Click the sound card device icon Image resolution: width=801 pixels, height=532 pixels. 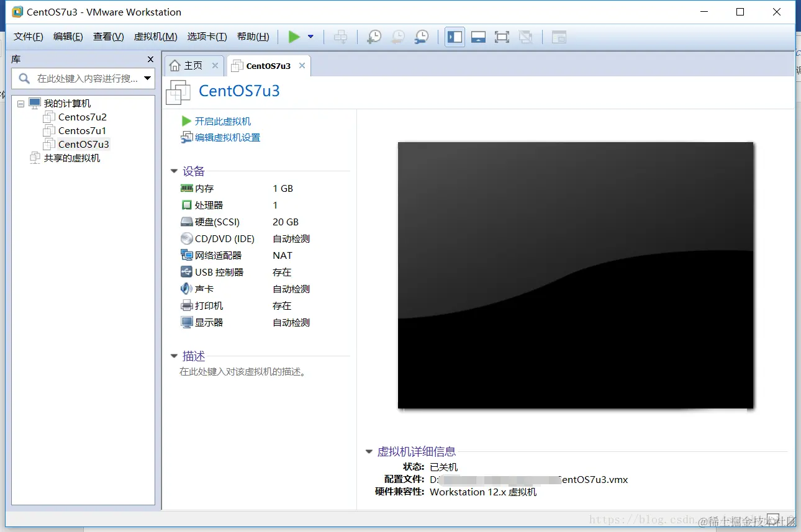pyautogui.click(x=187, y=289)
